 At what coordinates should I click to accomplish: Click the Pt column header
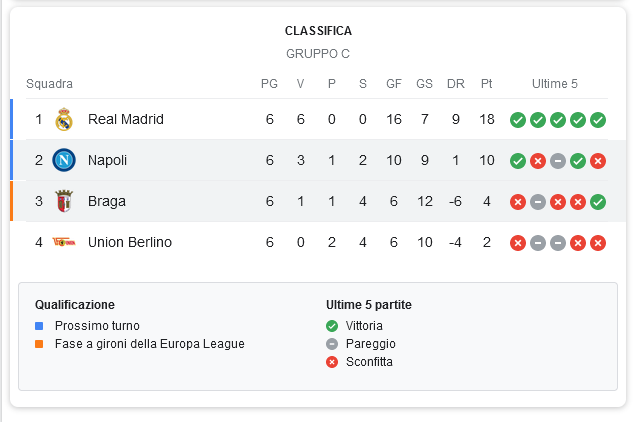(486, 84)
